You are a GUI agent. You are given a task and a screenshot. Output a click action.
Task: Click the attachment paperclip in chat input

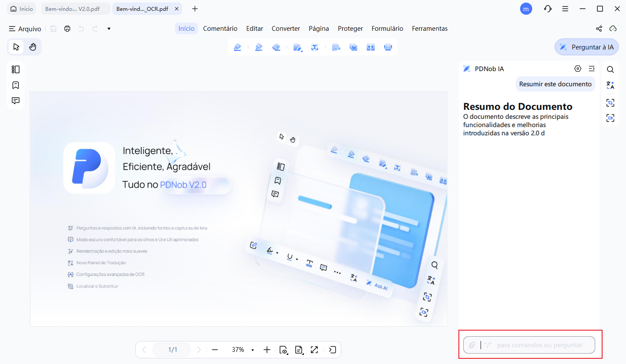[472, 345]
